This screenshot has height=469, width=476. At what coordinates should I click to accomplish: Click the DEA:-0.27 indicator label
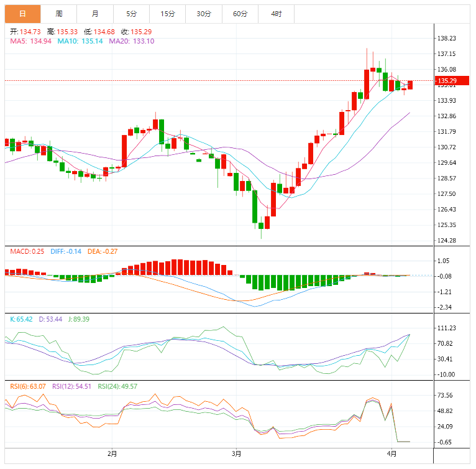click(x=103, y=252)
